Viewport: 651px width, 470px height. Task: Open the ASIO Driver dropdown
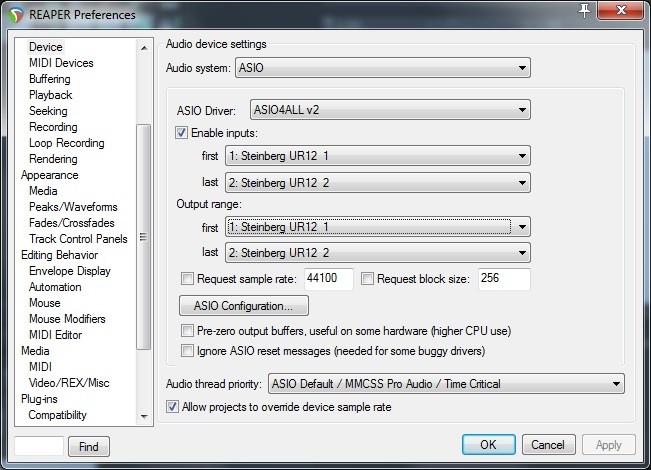pyautogui.click(x=390, y=110)
